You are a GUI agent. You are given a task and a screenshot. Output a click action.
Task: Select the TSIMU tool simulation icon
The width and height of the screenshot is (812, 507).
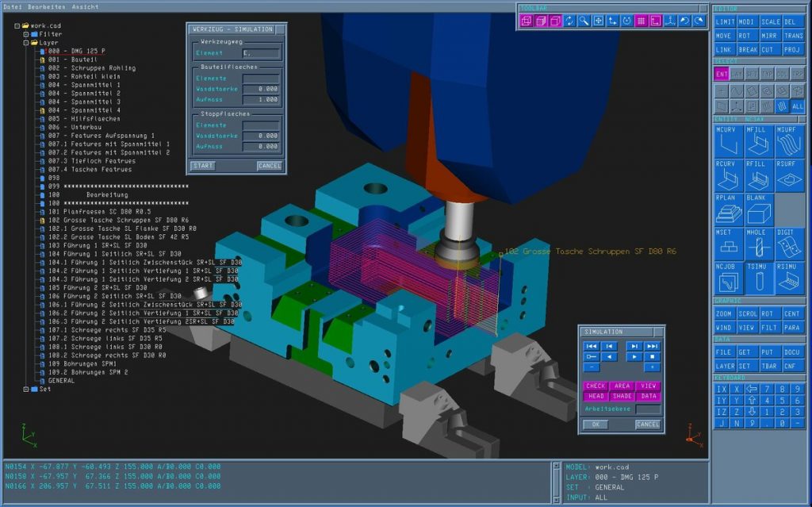point(759,277)
